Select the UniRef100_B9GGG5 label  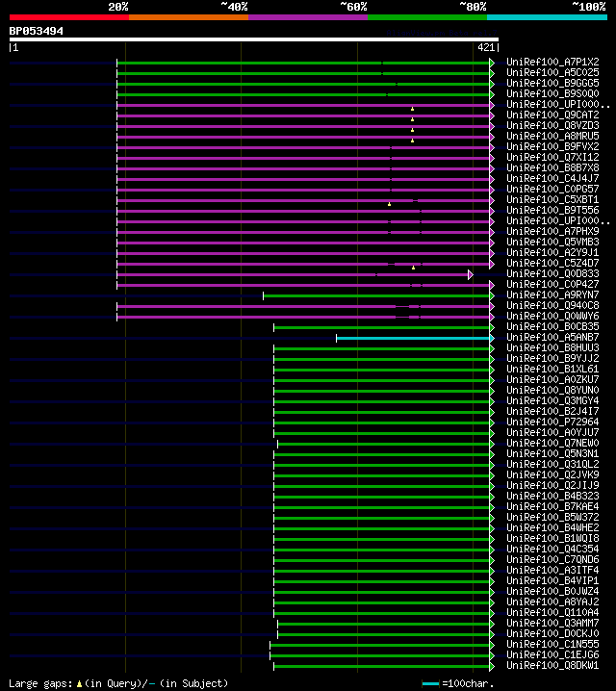(x=552, y=83)
